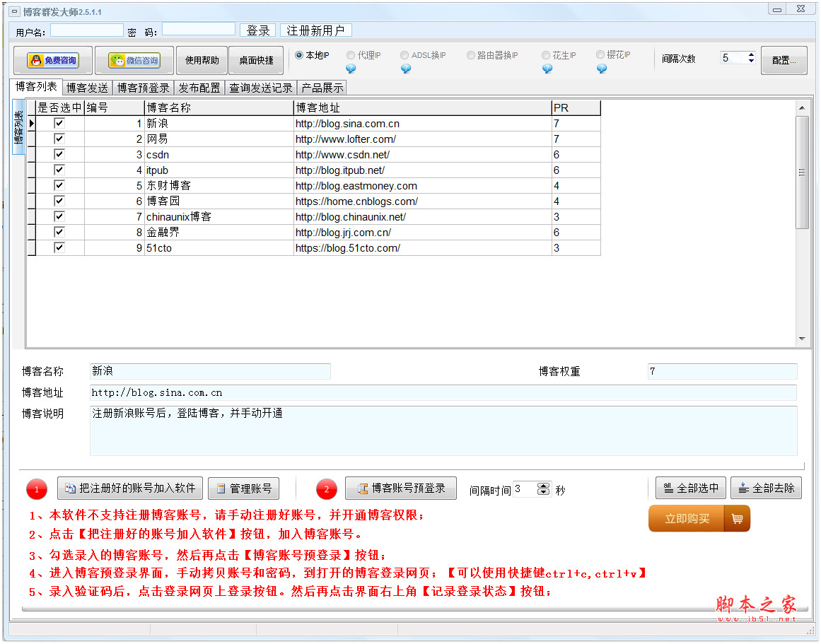This screenshot has height=644, width=821.
Task: Select the https://home.cnblogs.com/ cell
Action: [423, 201]
